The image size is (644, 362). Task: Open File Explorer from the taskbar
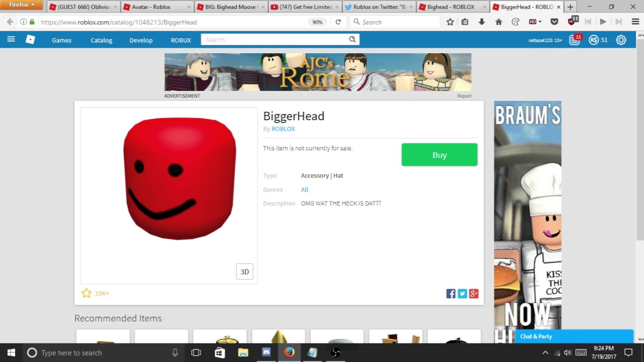coord(243,352)
